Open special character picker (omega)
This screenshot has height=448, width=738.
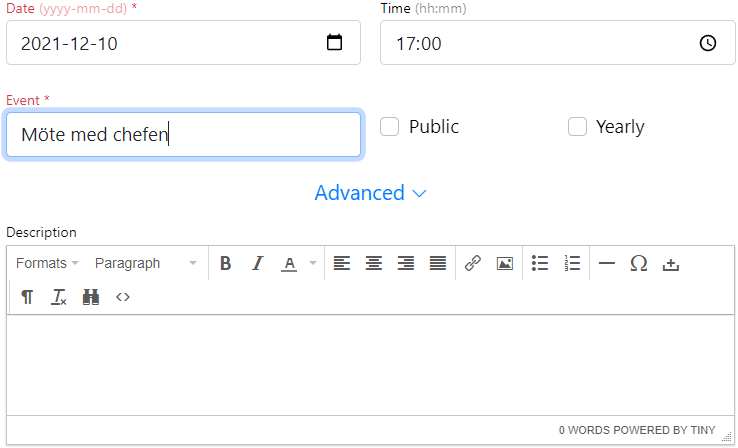coord(638,263)
